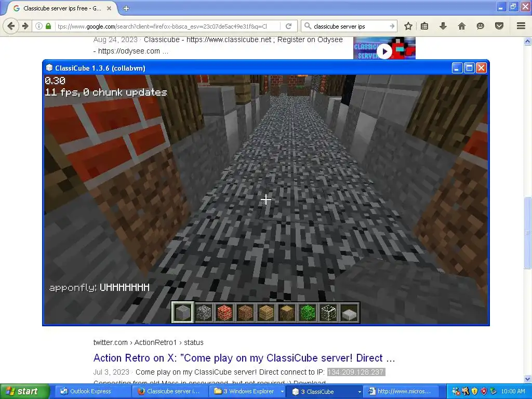This screenshot has width=532, height=399.
Task: Show site information icon in URL bar
Action: (x=38, y=26)
